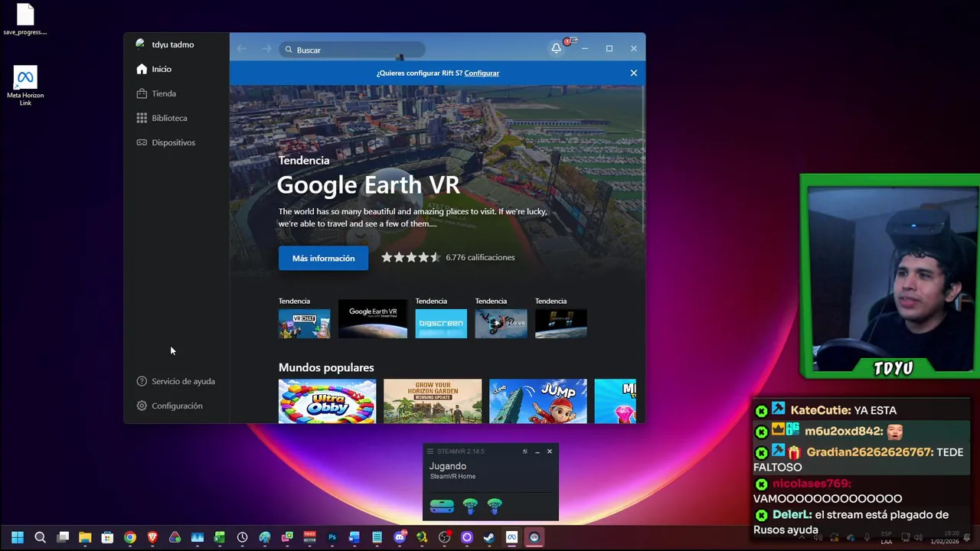Click the 6.776 calificaciones text
Viewport: 980px width, 551px height.
pyautogui.click(x=480, y=257)
